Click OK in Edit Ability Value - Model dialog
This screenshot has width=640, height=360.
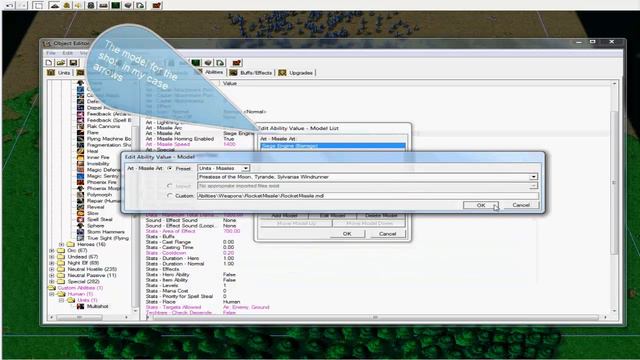[x=481, y=205]
